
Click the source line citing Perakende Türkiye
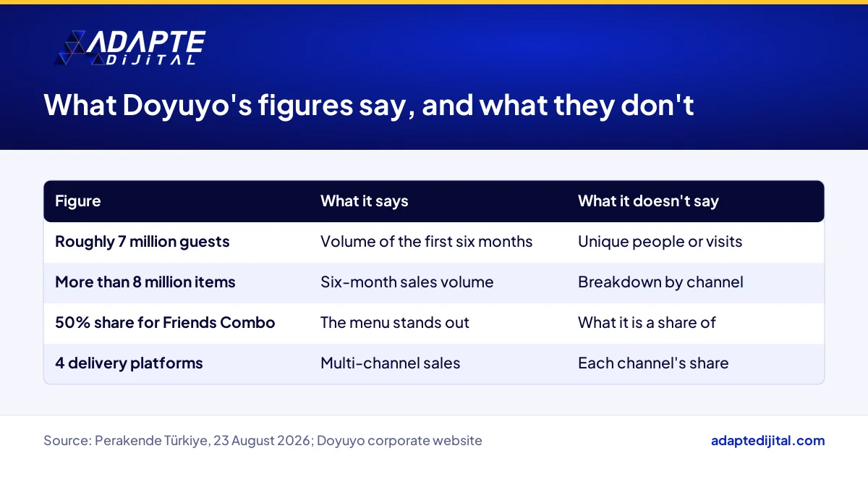(x=263, y=441)
